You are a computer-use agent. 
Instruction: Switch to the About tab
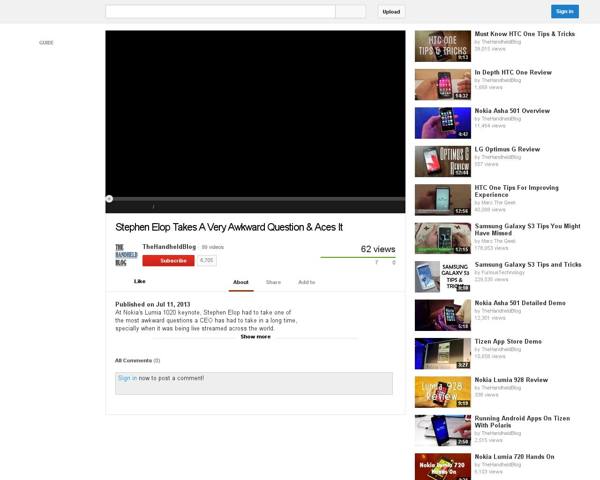240,282
